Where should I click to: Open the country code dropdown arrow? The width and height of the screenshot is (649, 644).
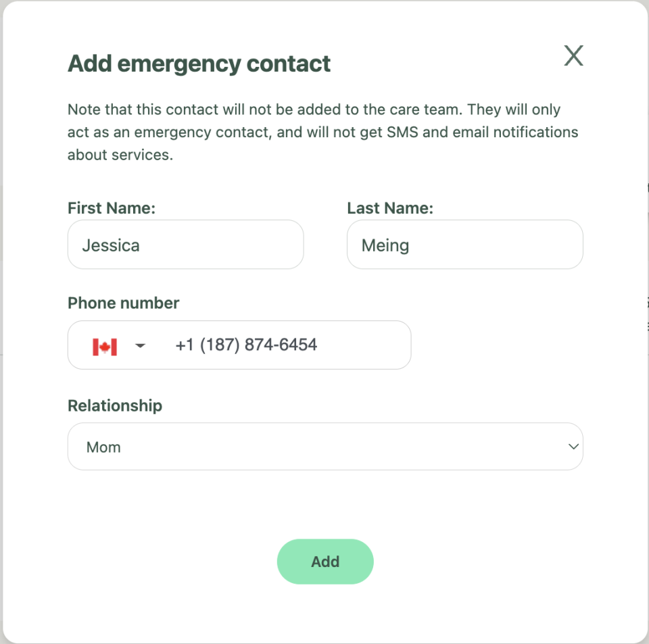pos(140,346)
